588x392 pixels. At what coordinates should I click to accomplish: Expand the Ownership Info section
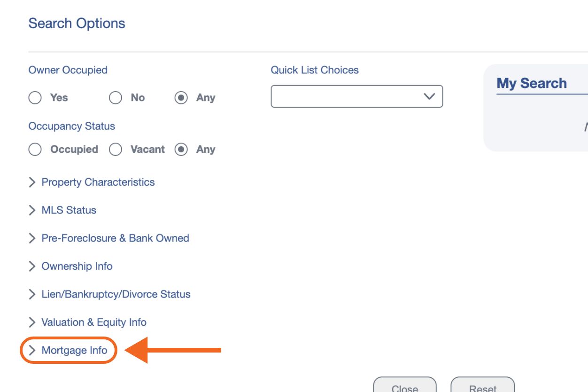click(77, 266)
